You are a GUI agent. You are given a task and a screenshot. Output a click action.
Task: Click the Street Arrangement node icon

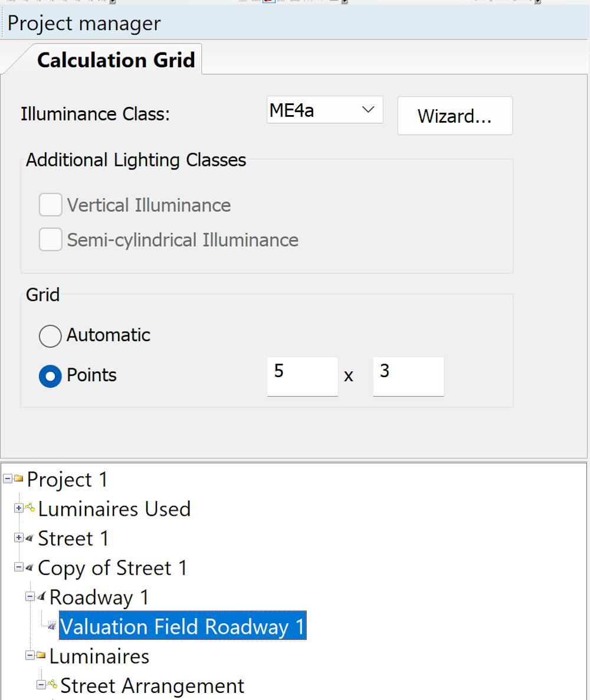pyautogui.click(x=53, y=686)
